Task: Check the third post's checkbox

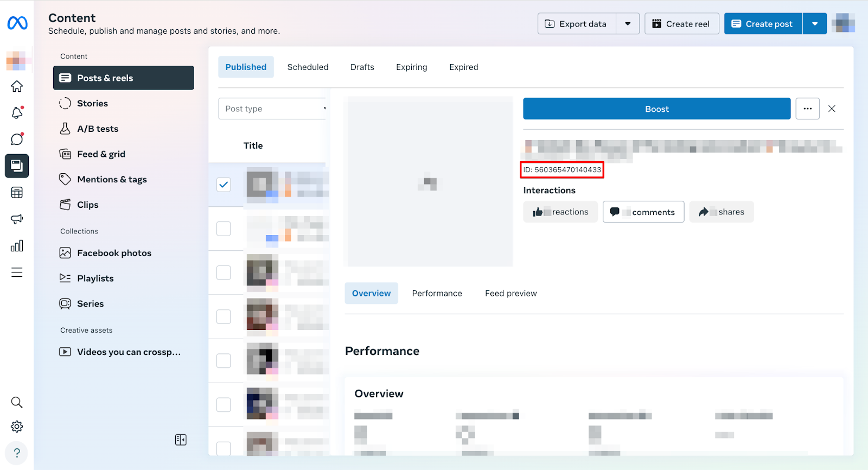Action: (x=224, y=272)
